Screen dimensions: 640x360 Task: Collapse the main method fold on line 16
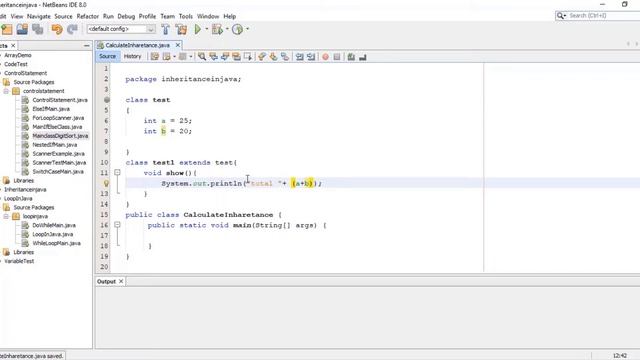[x=117, y=225]
